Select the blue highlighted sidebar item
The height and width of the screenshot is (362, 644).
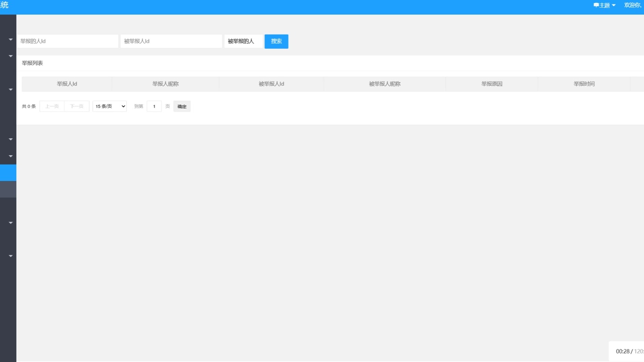pyautogui.click(x=8, y=173)
